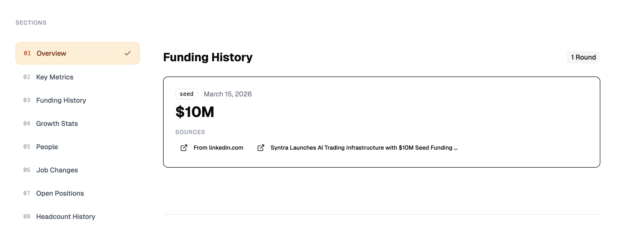This screenshot has height=232, width=644.
Task: Show the Open Positions section
Action: click(60, 193)
